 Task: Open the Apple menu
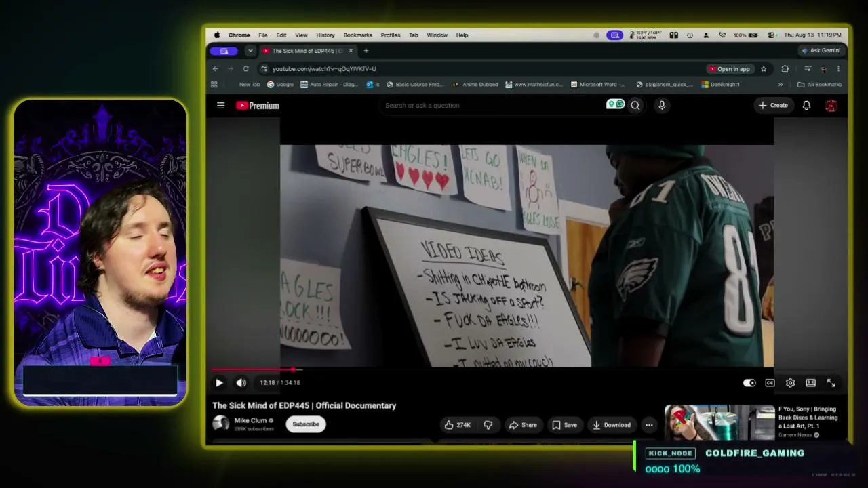tap(217, 35)
